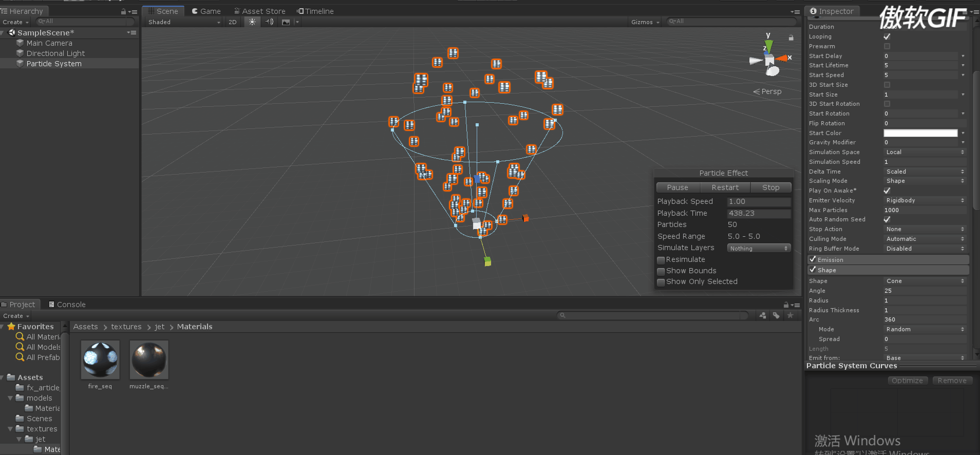Screen dimensions: 980x455
Task: Open the fx_article folder in Assets
Action: tap(43, 388)
